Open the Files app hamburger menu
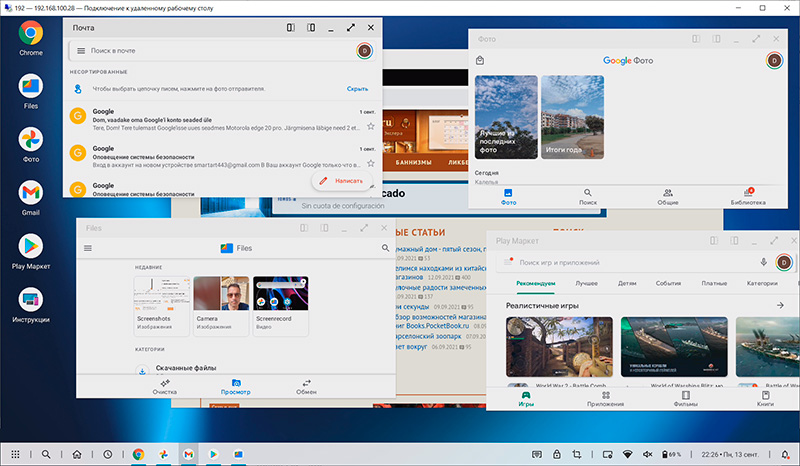 (88, 248)
